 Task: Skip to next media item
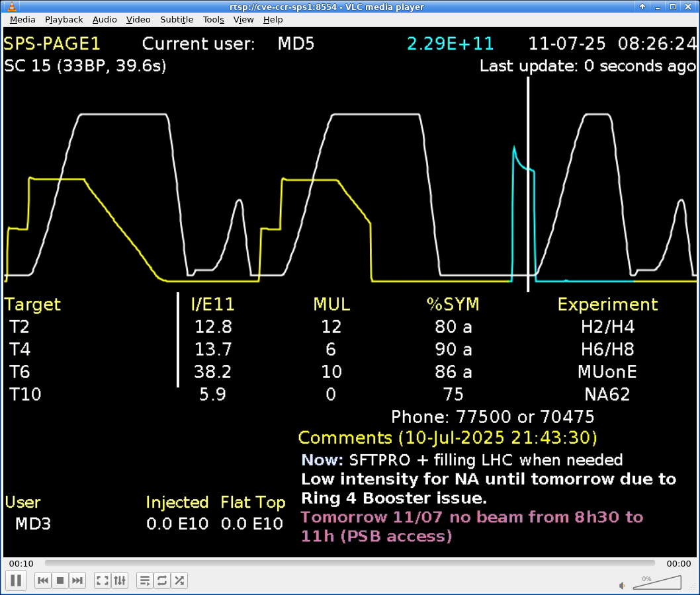77,580
